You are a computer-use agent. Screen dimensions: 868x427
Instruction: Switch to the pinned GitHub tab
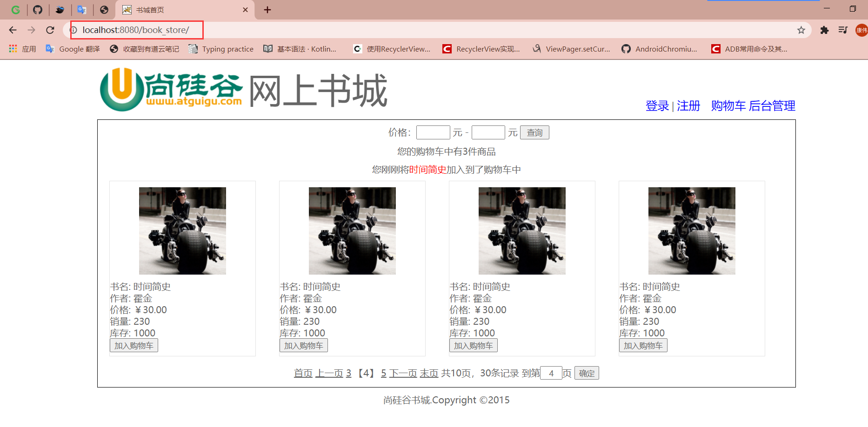point(38,10)
